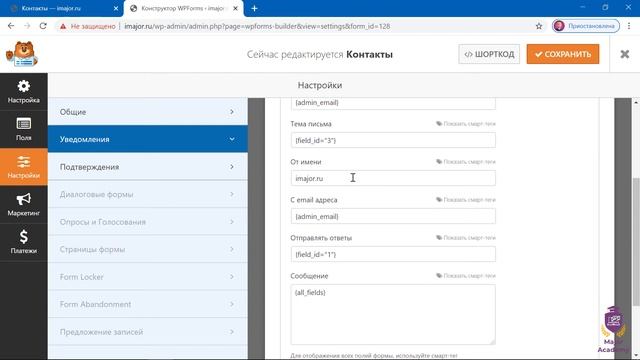640x360 pixels.
Task: Click the Отправлять ответы input field
Action: click(x=393, y=254)
